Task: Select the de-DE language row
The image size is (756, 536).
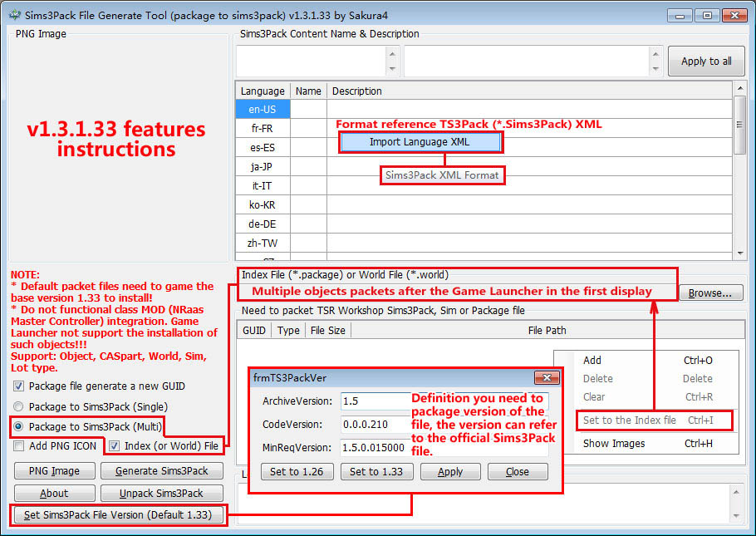Action: [484, 224]
